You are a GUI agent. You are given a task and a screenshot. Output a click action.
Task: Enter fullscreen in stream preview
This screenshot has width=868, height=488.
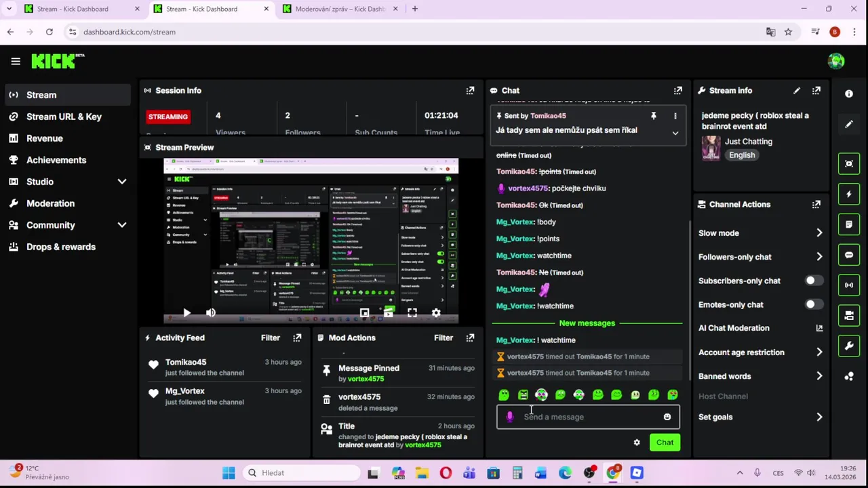coord(412,312)
